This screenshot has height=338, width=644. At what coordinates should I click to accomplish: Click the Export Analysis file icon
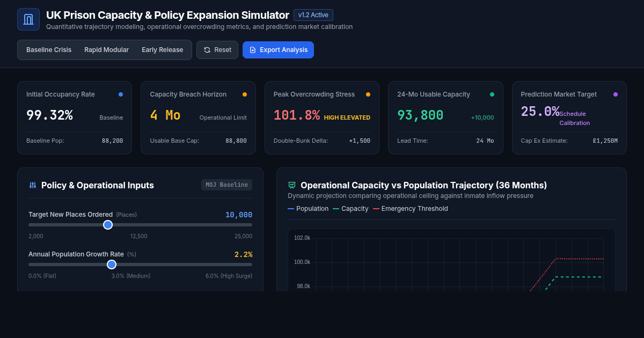point(253,50)
